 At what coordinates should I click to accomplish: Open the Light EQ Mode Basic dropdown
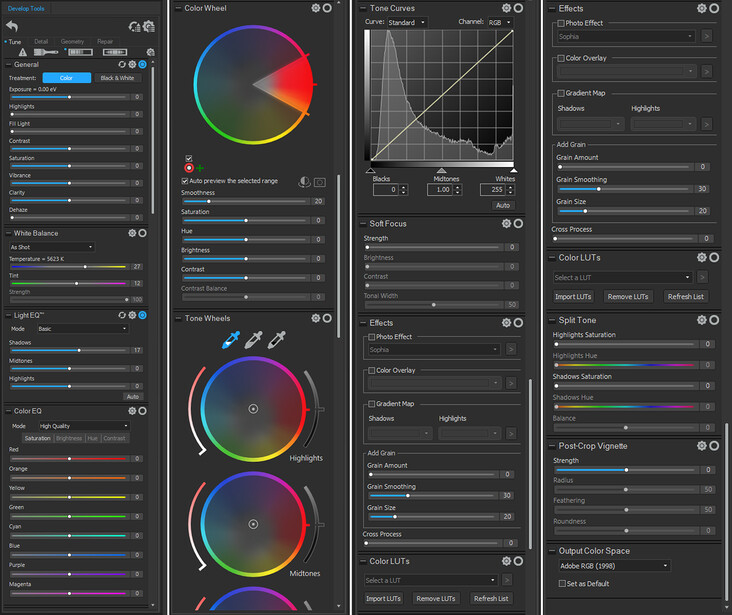click(x=83, y=329)
